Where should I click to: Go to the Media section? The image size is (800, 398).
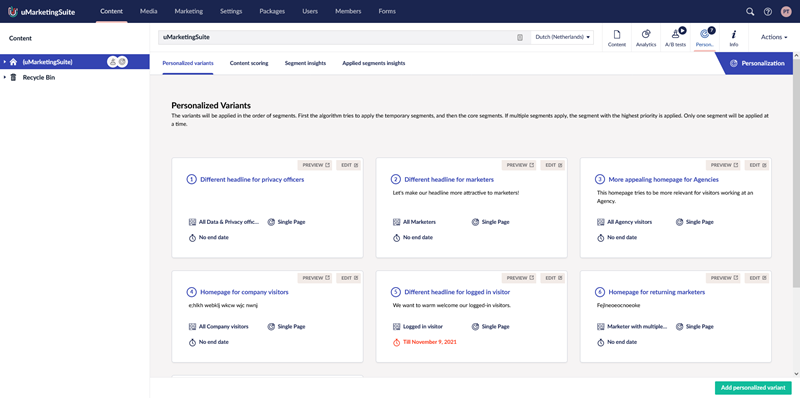[x=148, y=11]
